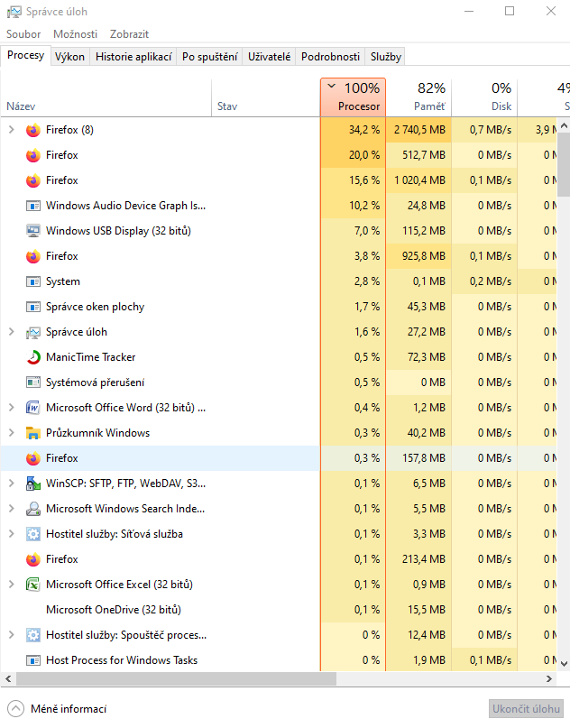
Task: Click the Firefox (8) group icon
Action: (33, 130)
